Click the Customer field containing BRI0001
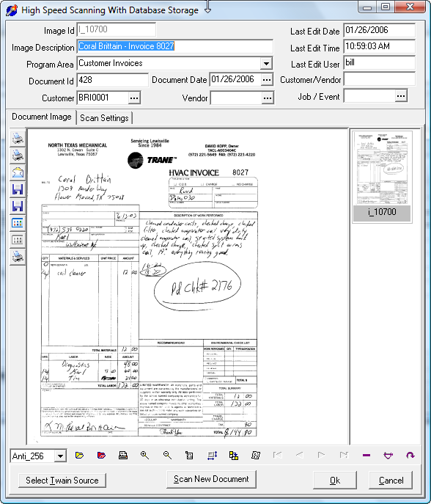The width and height of the screenshot is (431, 504). 103,98
